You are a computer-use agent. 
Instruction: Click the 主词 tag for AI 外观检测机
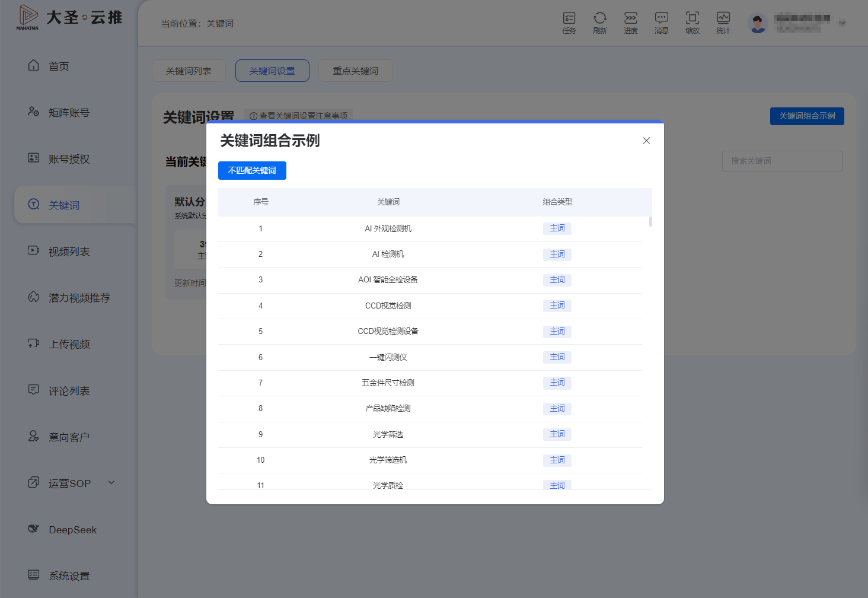point(557,228)
